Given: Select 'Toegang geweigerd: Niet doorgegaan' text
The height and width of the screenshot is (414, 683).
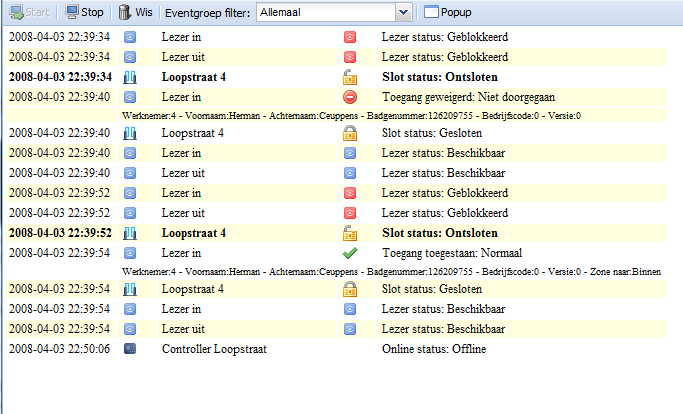Looking at the screenshot, I should tap(468, 97).
